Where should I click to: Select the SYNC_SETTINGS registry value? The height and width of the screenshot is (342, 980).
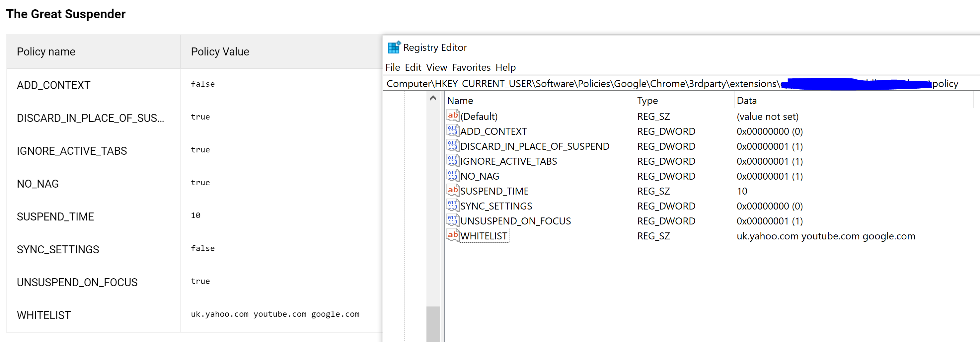tap(496, 206)
